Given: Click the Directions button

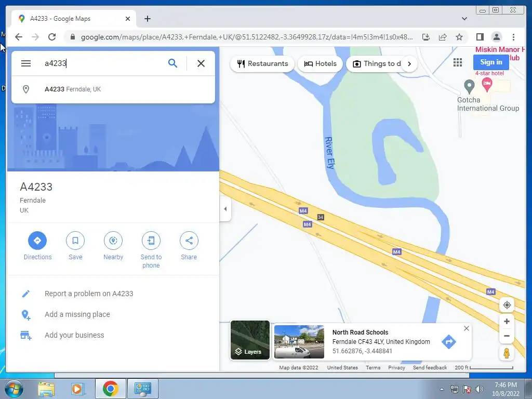Looking at the screenshot, I should (37, 246).
